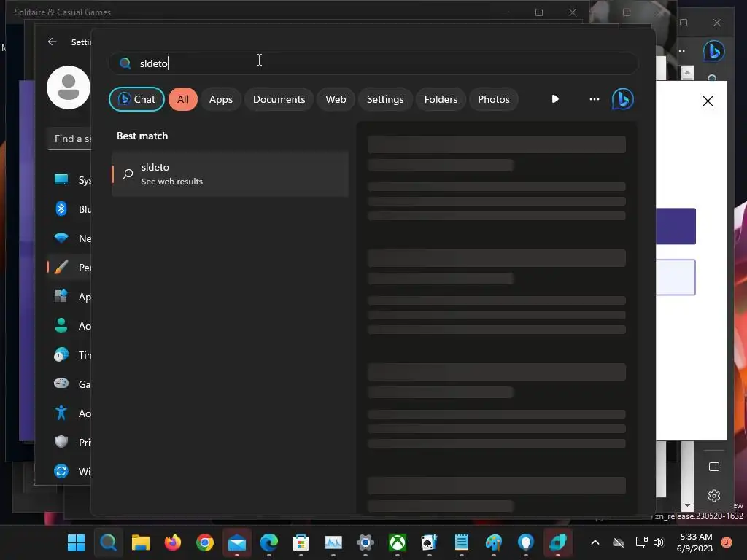Open File Explorer from taskbar
The height and width of the screenshot is (560, 747).
[141, 542]
